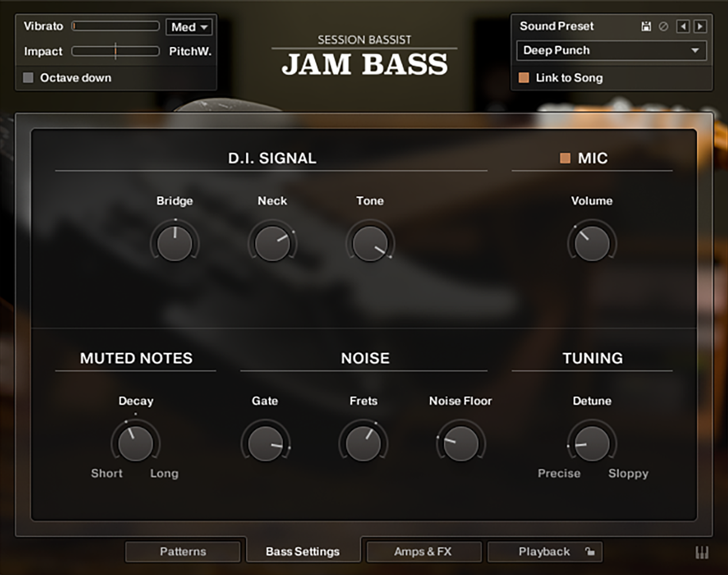Click the Impact slider
The width and height of the screenshot is (728, 575).
pos(115,51)
